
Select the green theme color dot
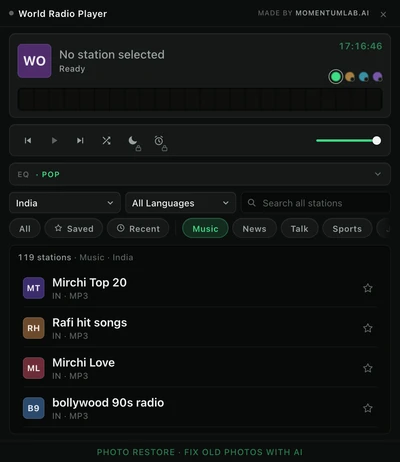pos(336,77)
